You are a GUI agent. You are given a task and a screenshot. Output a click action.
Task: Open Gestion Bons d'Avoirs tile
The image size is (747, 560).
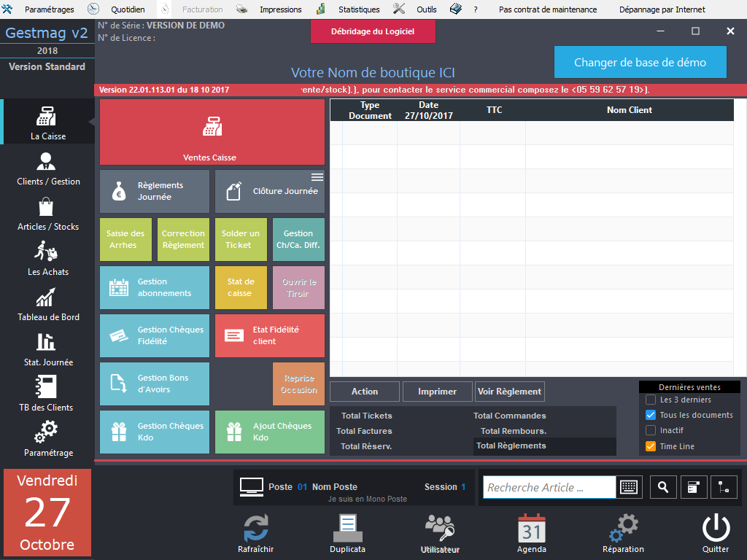155,384
